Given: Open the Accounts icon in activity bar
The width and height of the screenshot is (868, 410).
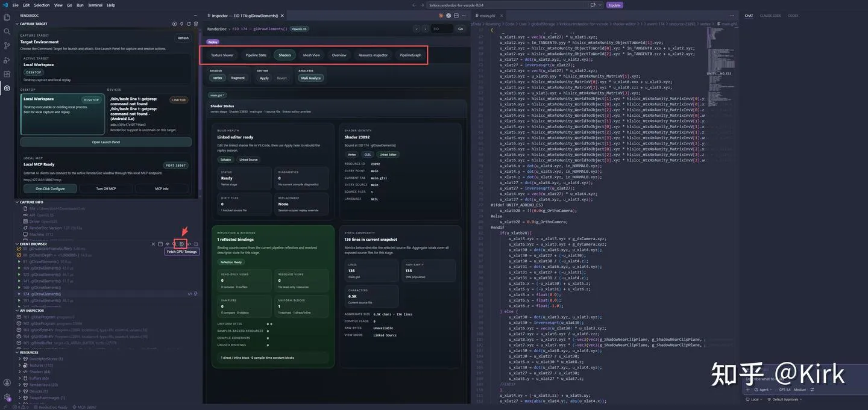Looking at the screenshot, I should point(7,383).
